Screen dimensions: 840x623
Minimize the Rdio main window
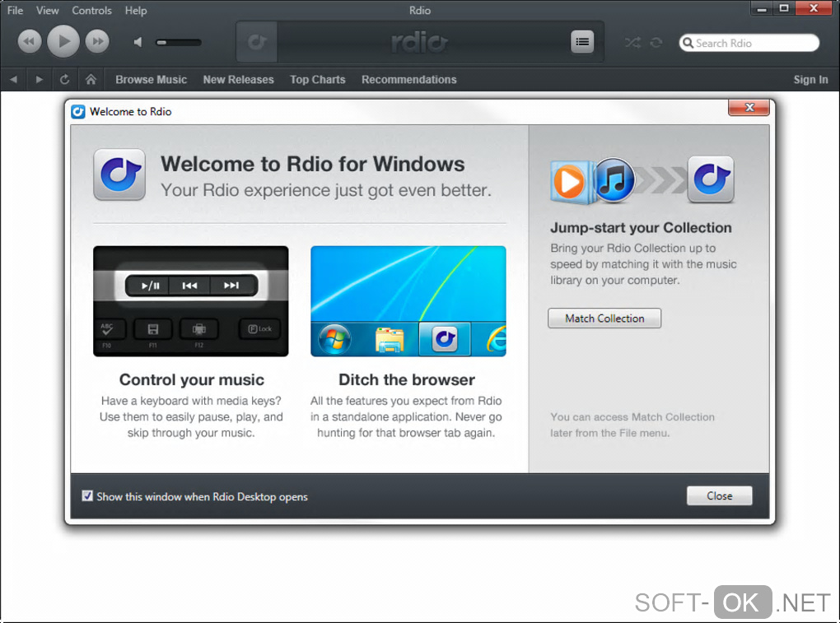(762, 8)
